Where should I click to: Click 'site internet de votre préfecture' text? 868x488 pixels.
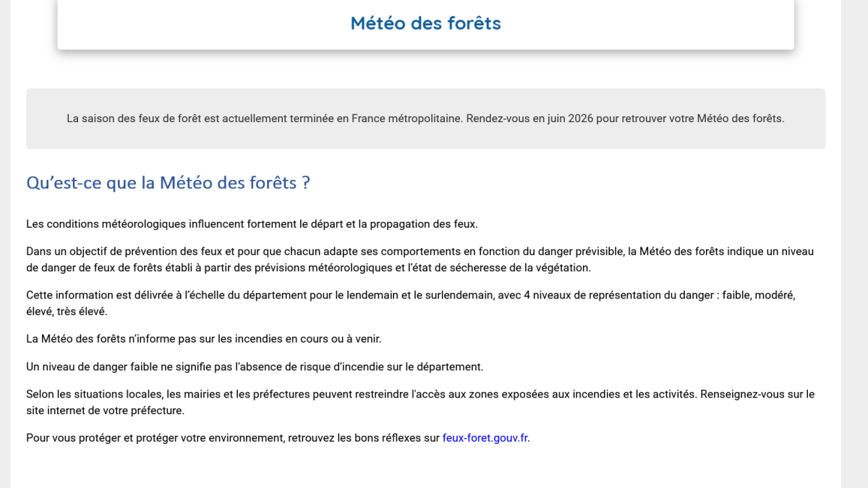pos(104,411)
